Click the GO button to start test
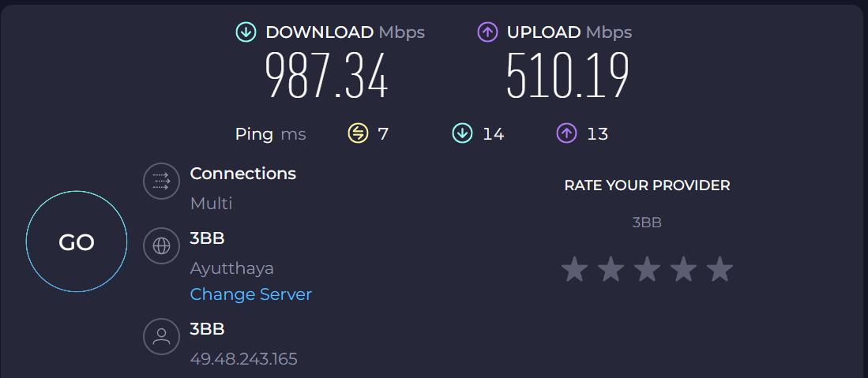 point(77,242)
